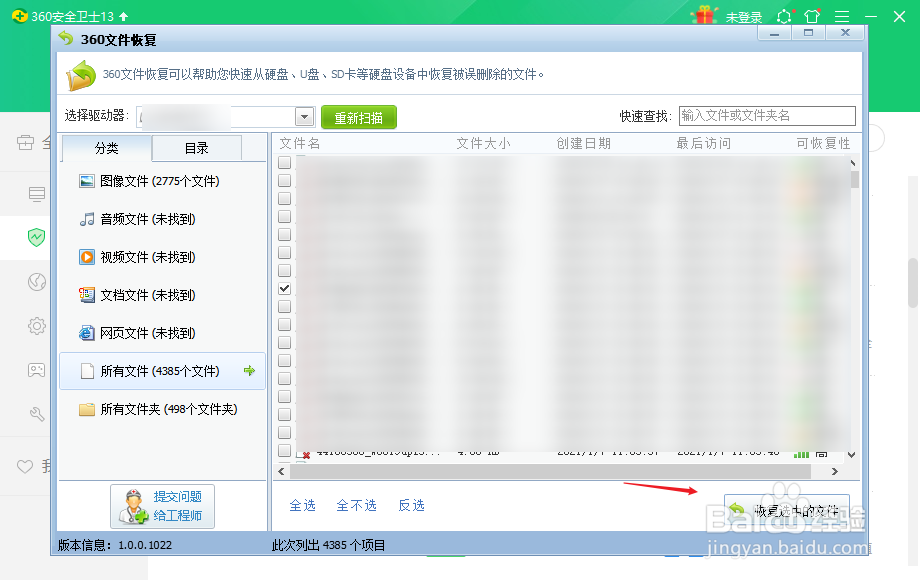920x580 pixels.
Task: Select the 视频文件 video files category icon
Action: (88, 257)
